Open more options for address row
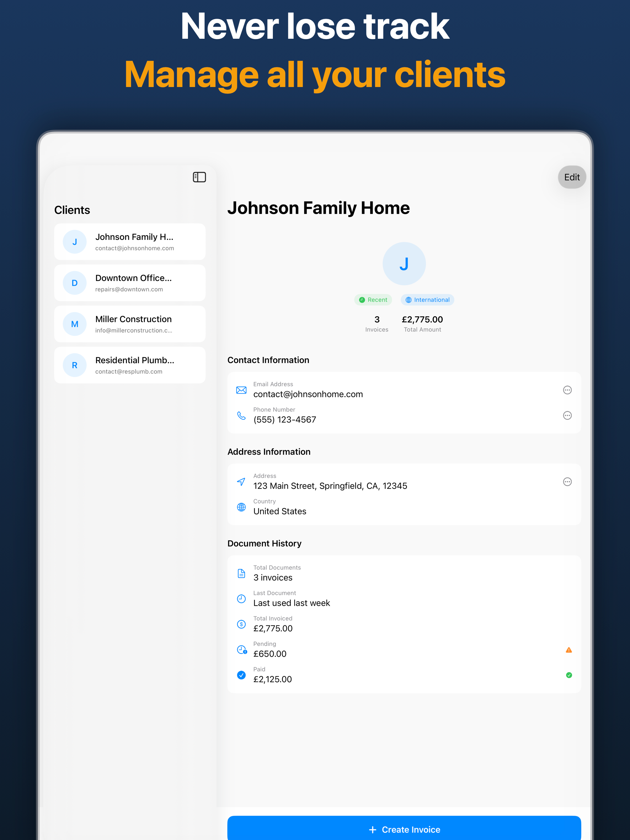Screen dimensions: 630x840 pos(567,481)
